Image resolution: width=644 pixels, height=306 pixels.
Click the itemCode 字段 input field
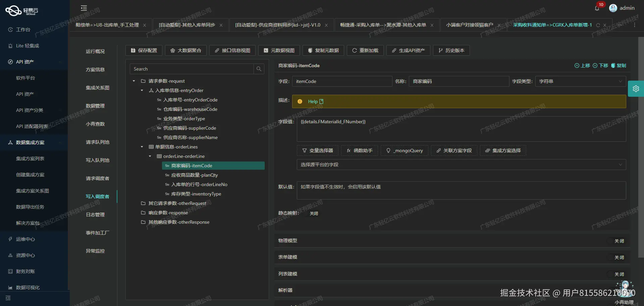point(342,81)
